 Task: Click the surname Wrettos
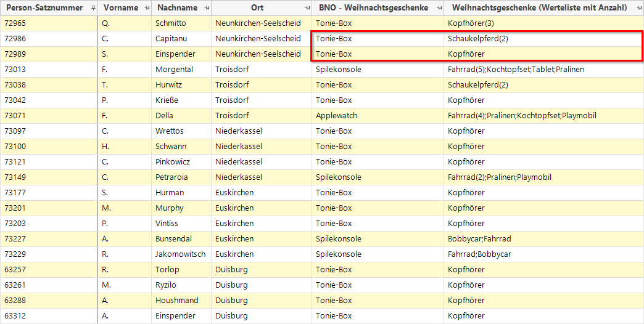tap(169, 131)
